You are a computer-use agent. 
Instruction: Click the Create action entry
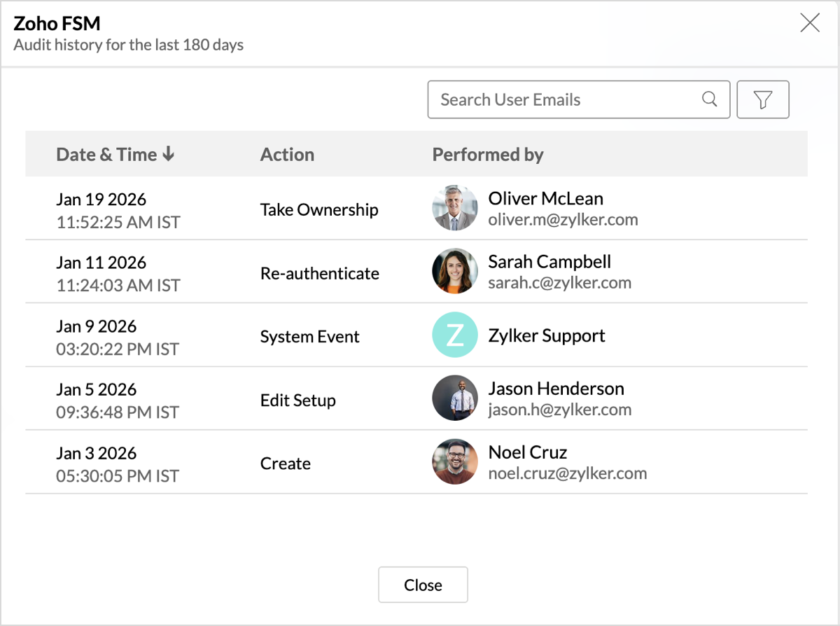pyautogui.click(x=286, y=464)
